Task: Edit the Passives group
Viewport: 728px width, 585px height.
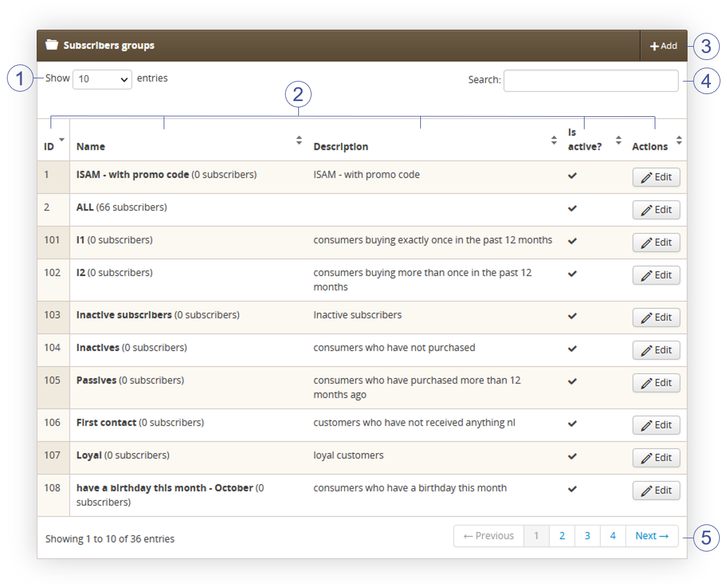Action: (x=656, y=383)
